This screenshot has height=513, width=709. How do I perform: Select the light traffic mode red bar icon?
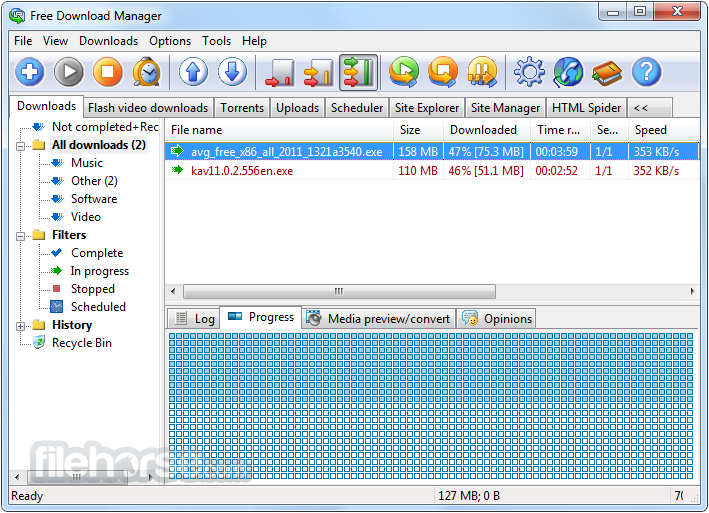click(279, 72)
